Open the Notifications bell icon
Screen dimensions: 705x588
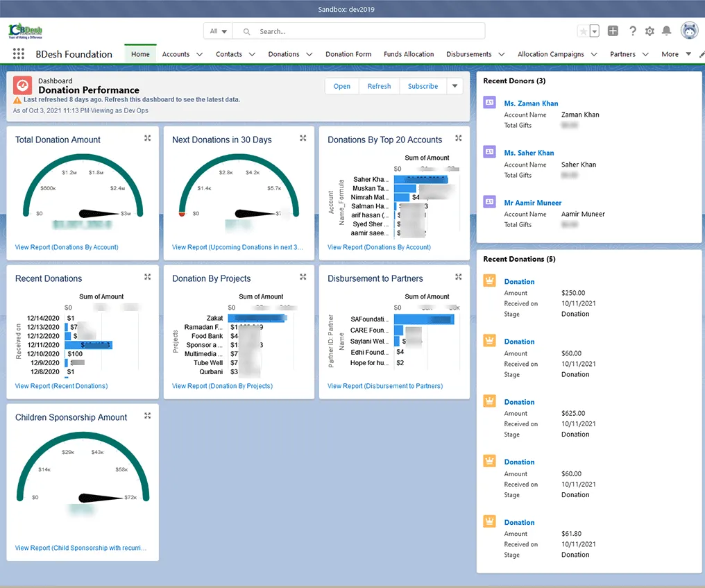(667, 31)
